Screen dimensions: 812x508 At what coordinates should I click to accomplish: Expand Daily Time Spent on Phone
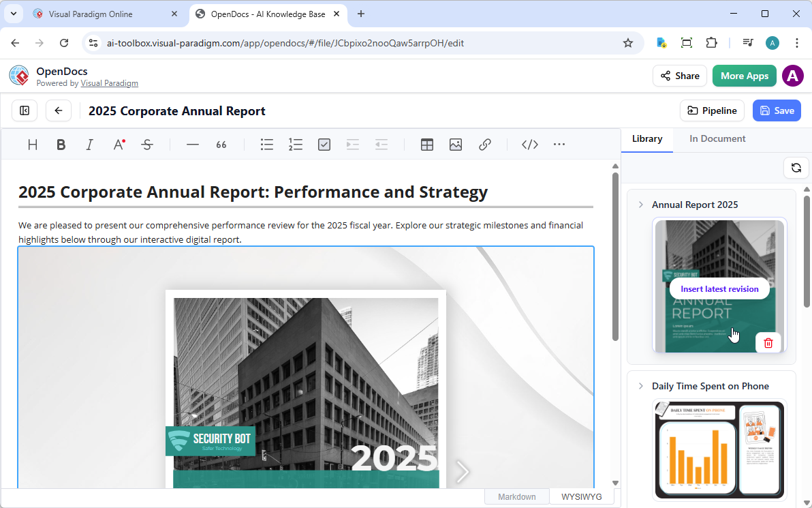tap(641, 386)
